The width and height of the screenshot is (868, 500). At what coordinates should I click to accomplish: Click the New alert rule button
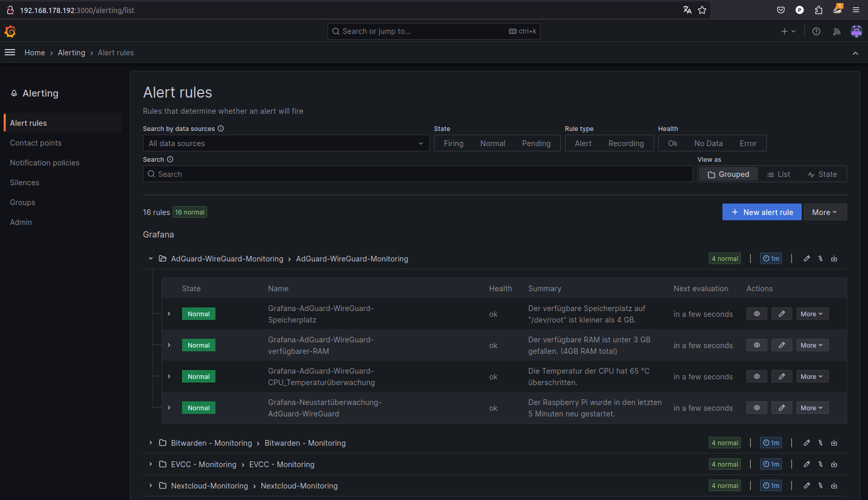tap(762, 212)
